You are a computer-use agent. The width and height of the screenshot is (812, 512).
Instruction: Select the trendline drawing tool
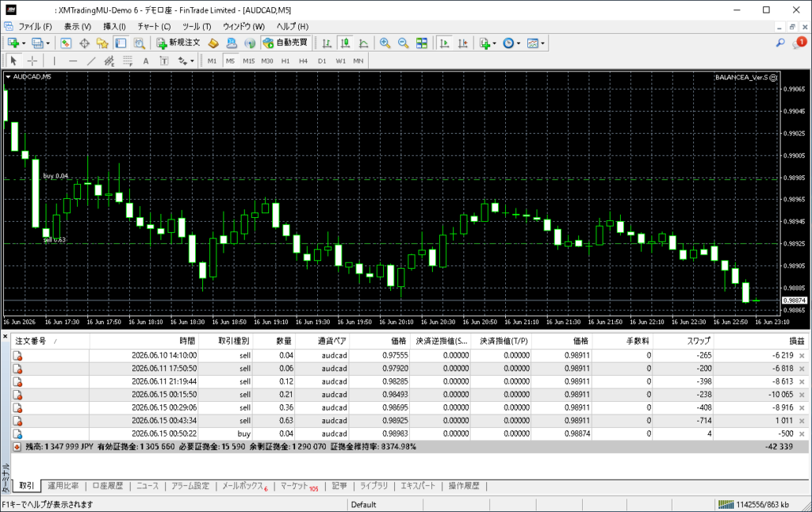91,60
